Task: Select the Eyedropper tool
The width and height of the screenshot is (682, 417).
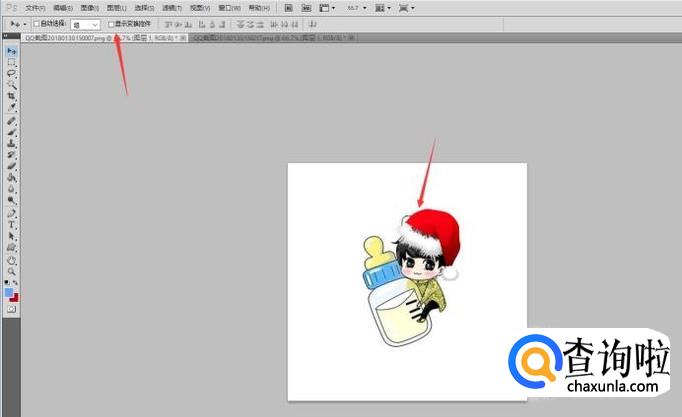Action: [x=12, y=107]
